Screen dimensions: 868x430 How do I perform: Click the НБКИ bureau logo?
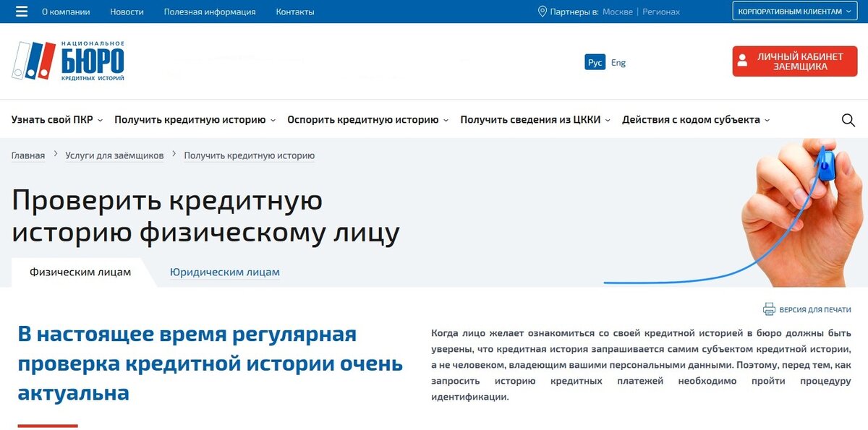[x=68, y=61]
